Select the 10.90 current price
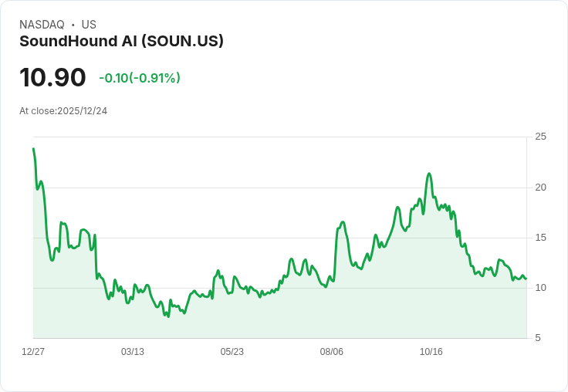Screen dimensions: 568x392 pos(52,77)
